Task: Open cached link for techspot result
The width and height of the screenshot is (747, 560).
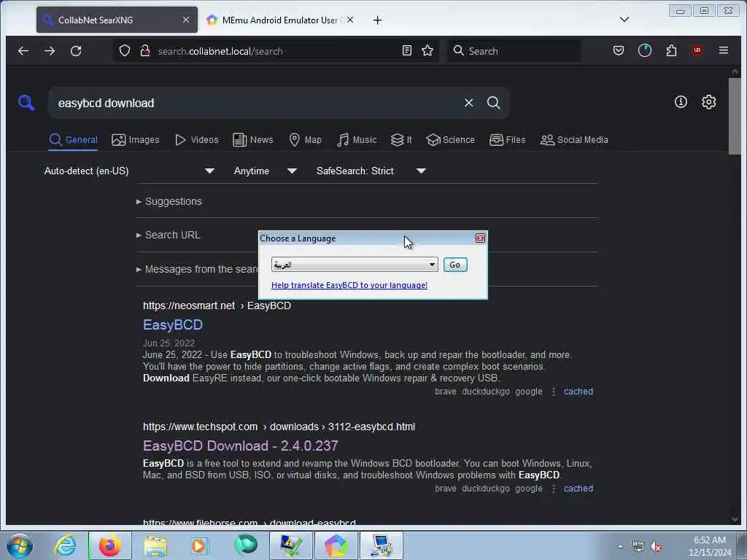Action: click(x=578, y=489)
